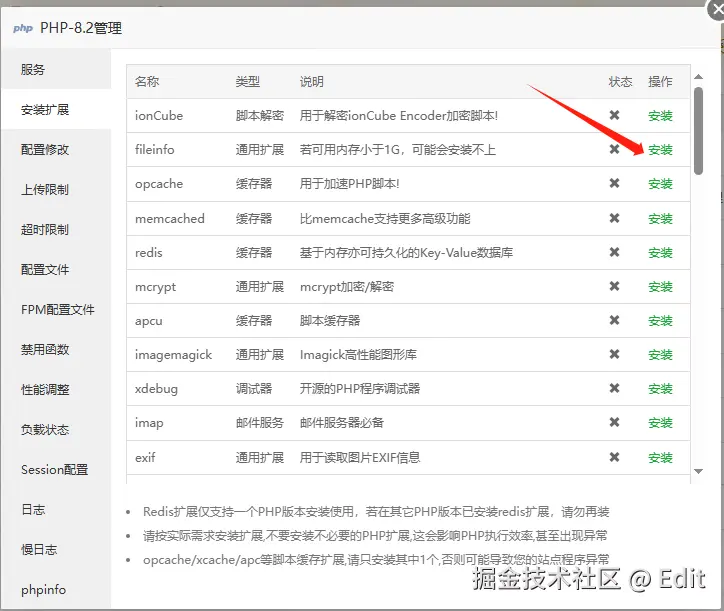Click fileinfo status X icon

pos(614,149)
